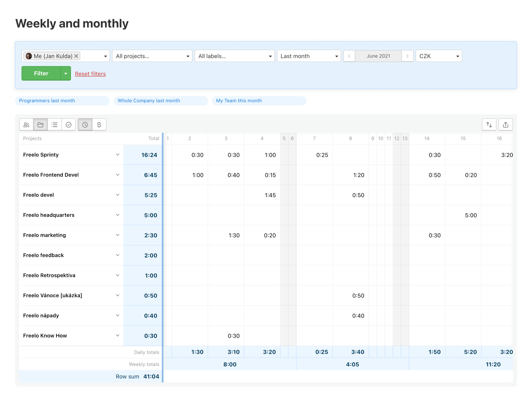Expand the Freelo marketing row
The height and width of the screenshot is (402, 532).
118,235
